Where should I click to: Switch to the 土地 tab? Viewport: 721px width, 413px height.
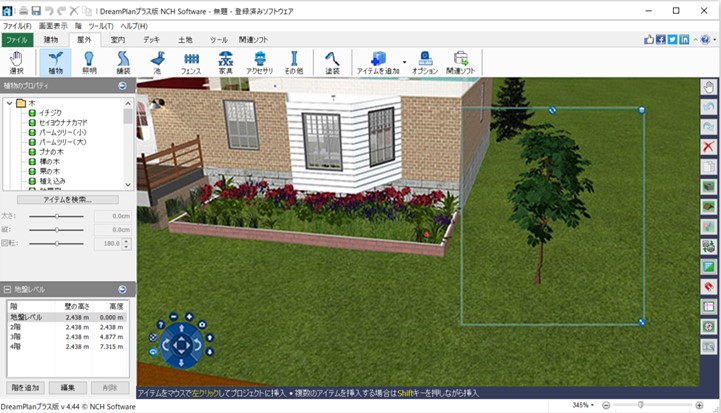(x=185, y=40)
